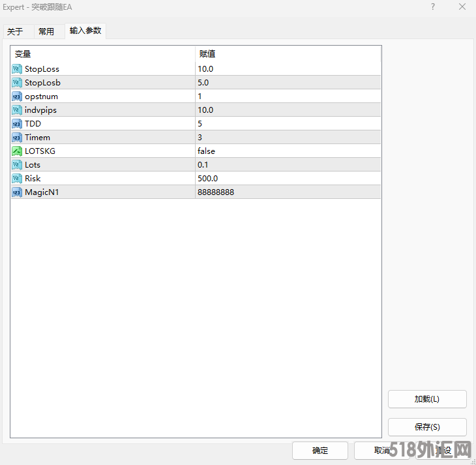Image resolution: width=476 pixels, height=465 pixels.
Task: Click the boolean icon beside LOTSKG
Action: tap(17, 151)
